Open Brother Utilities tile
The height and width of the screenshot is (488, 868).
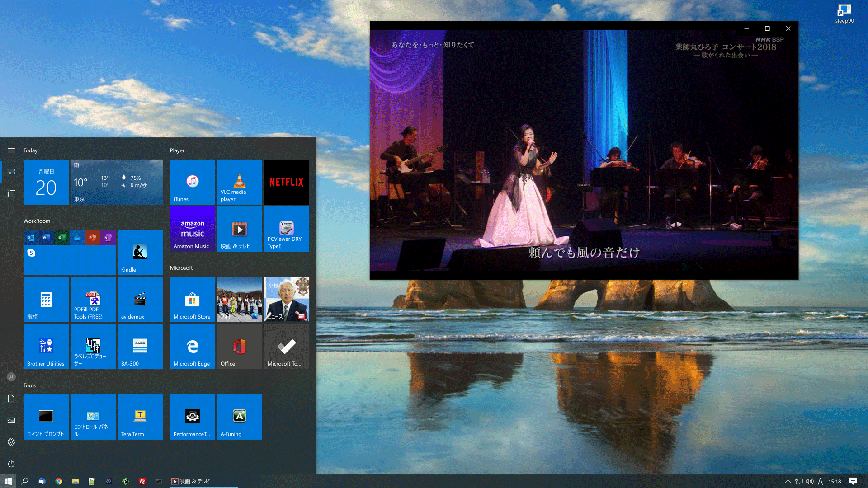(x=46, y=347)
